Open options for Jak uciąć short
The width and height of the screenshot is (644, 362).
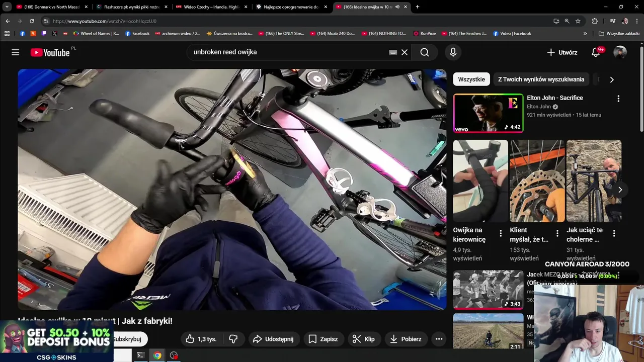614,233
